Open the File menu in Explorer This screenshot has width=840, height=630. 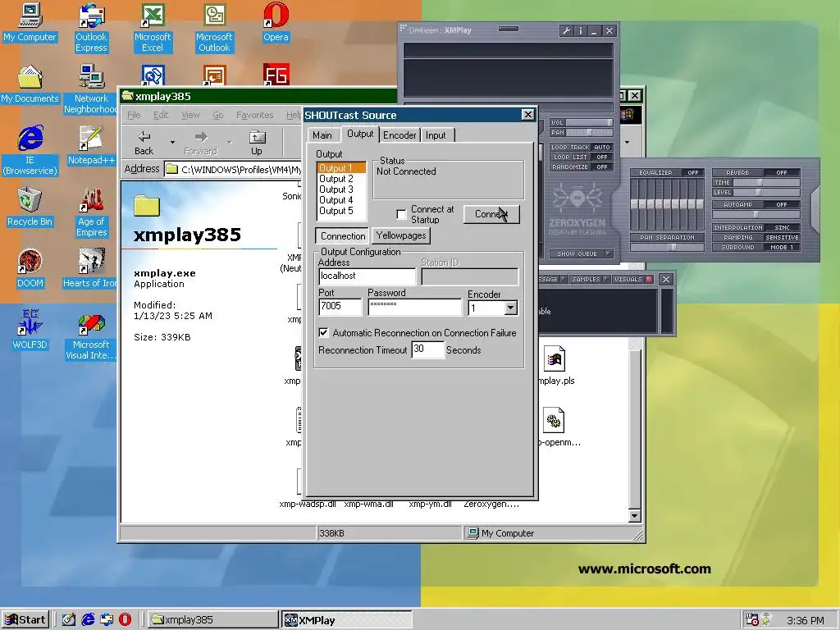(x=134, y=115)
